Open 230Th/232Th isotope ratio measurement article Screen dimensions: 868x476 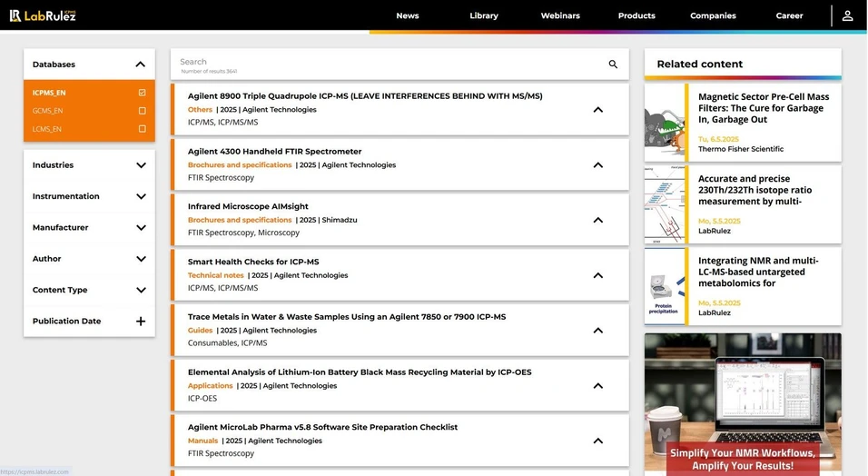(755, 190)
